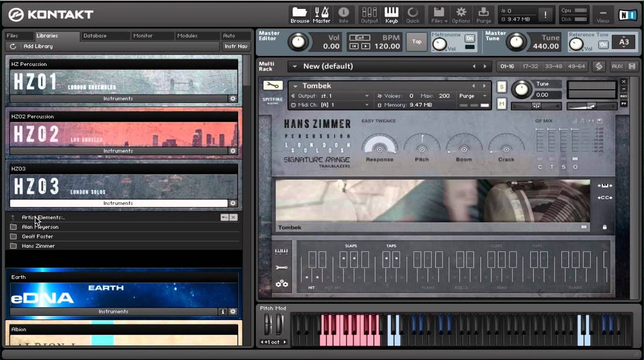The image size is (644, 360).
Task: Go up from Artist Elements folder
Action: [13, 217]
